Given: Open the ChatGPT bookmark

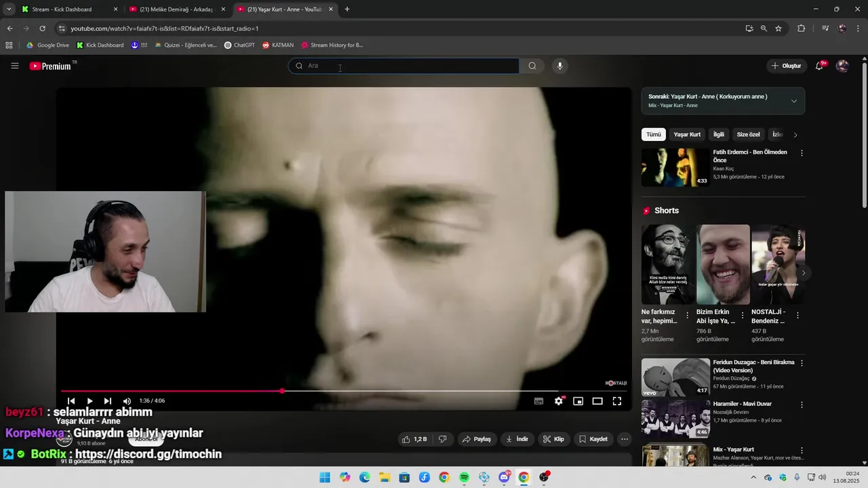Looking at the screenshot, I should click(x=239, y=45).
